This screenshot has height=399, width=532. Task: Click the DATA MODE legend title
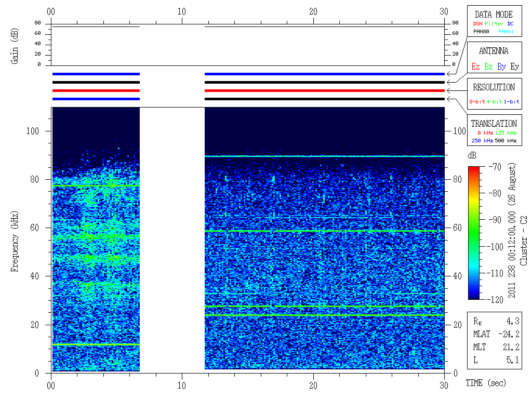click(494, 15)
